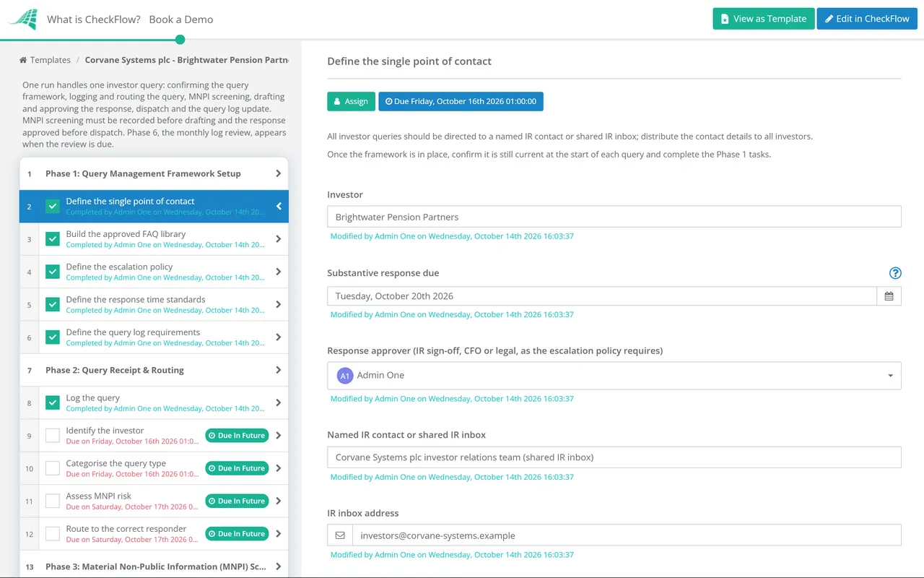Viewport: 924px width, 578px height.
Task: Uncheck Define the single point of contact
Action: tap(53, 207)
